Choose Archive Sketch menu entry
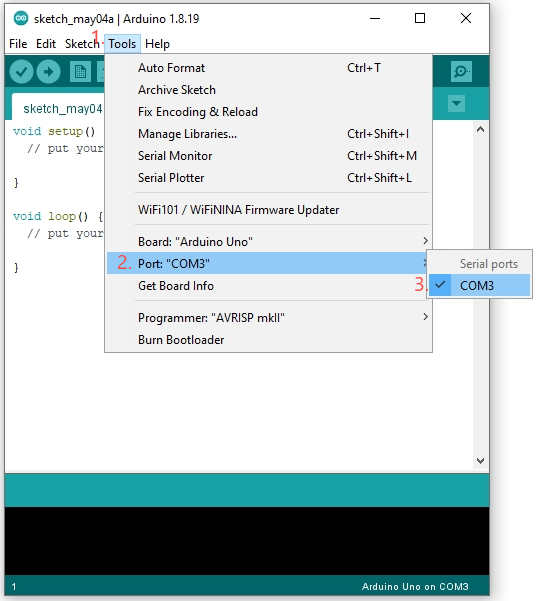 (x=268, y=90)
